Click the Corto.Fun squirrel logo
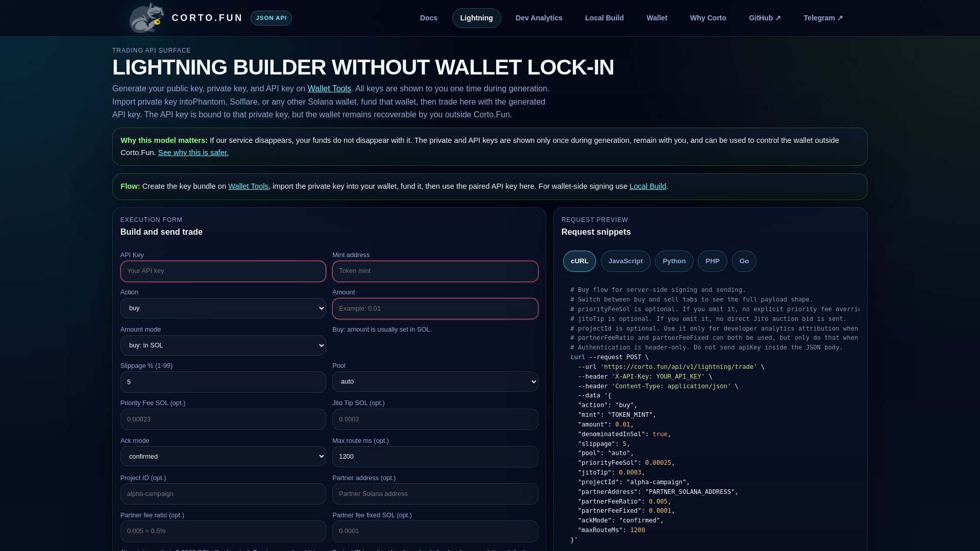 point(146,18)
